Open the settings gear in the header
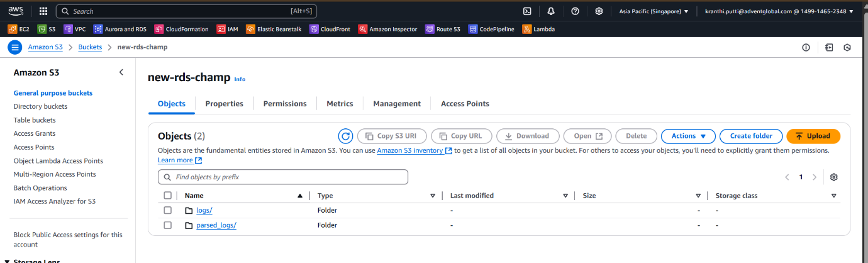This screenshot has width=868, height=263. pyautogui.click(x=599, y=11)
